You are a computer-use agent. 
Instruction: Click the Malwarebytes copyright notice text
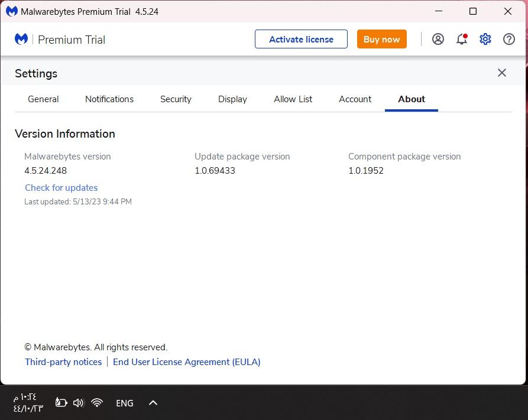point(96,347)
